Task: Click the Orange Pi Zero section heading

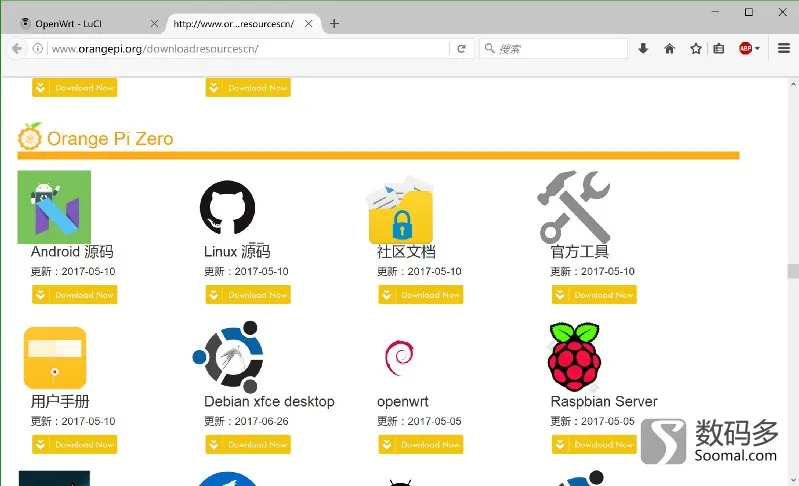Action: (110, 139)
